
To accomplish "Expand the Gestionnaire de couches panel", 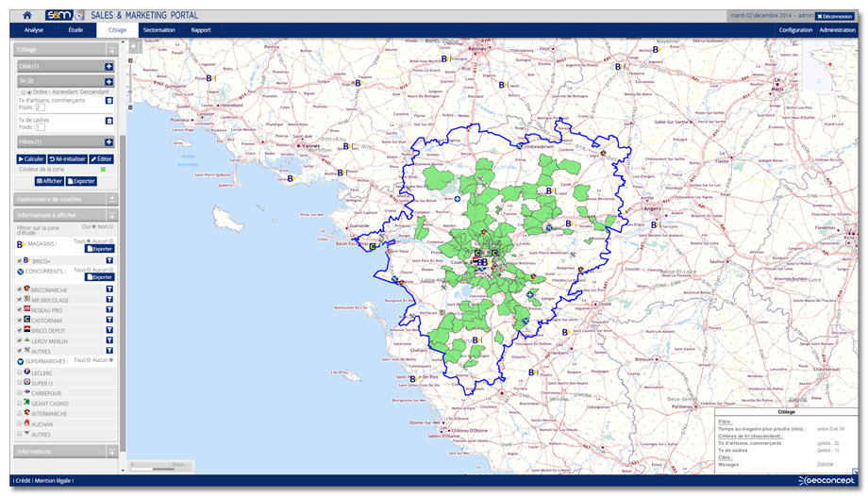I will (x=112, y=199).
